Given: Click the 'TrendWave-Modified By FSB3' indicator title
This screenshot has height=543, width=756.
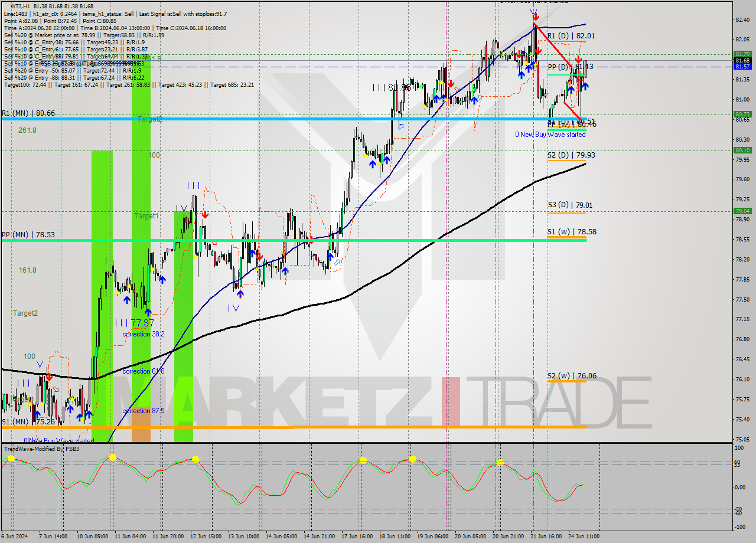Looking at the screenshot, I should point(42,449).
